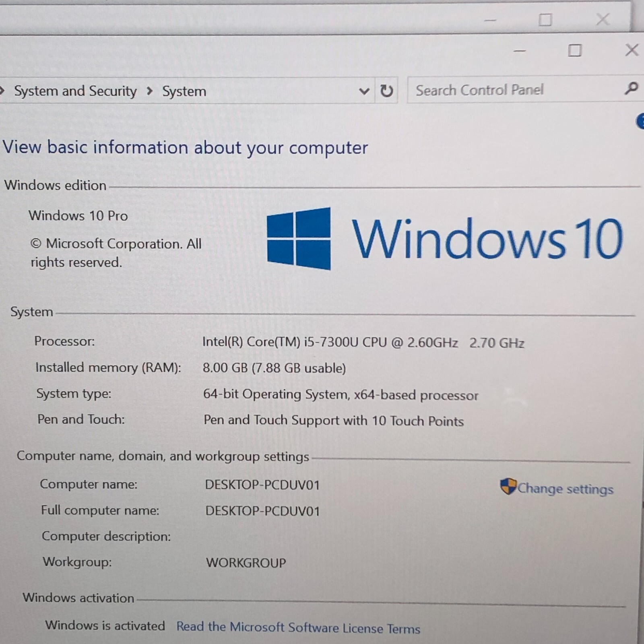Screen dimensions: 644x644
Task: Click 'Computer name, domain, and workgroup settings' header
Action: point(163,456)
